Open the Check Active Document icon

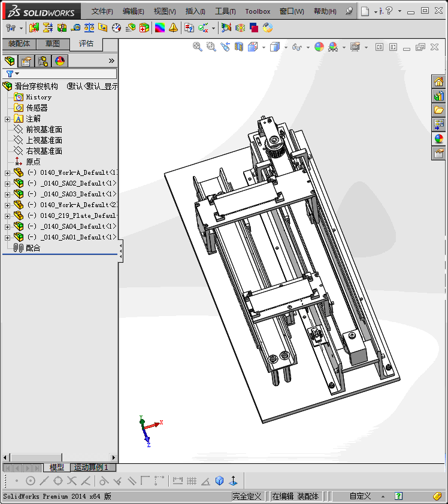click(x=203, y=28)
